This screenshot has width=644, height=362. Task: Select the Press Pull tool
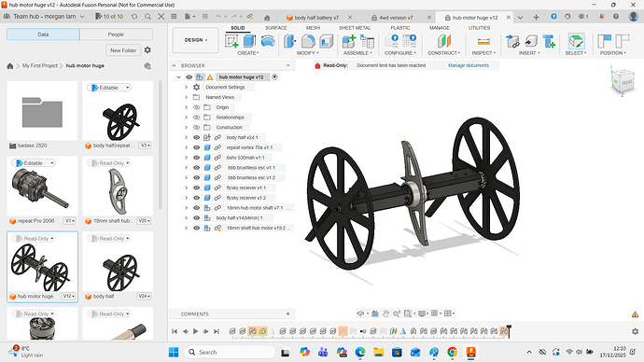click(290, 41)
